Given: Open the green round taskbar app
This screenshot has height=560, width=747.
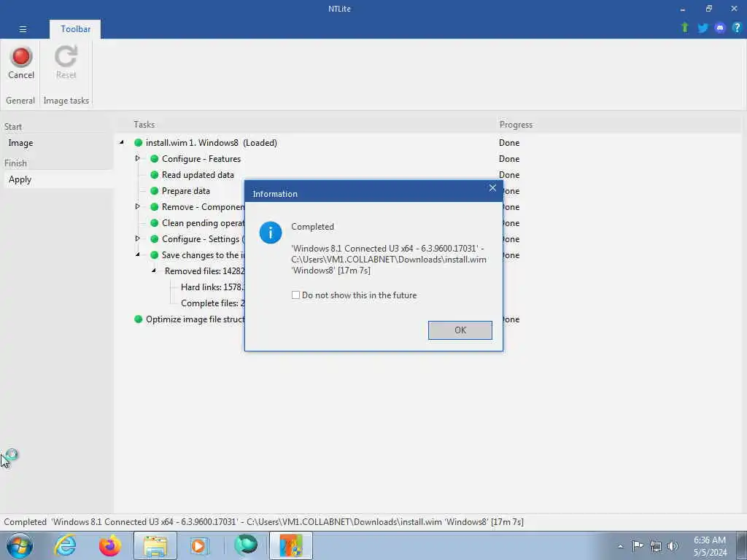Looking at the screenshot, I should tap(246, 545).
